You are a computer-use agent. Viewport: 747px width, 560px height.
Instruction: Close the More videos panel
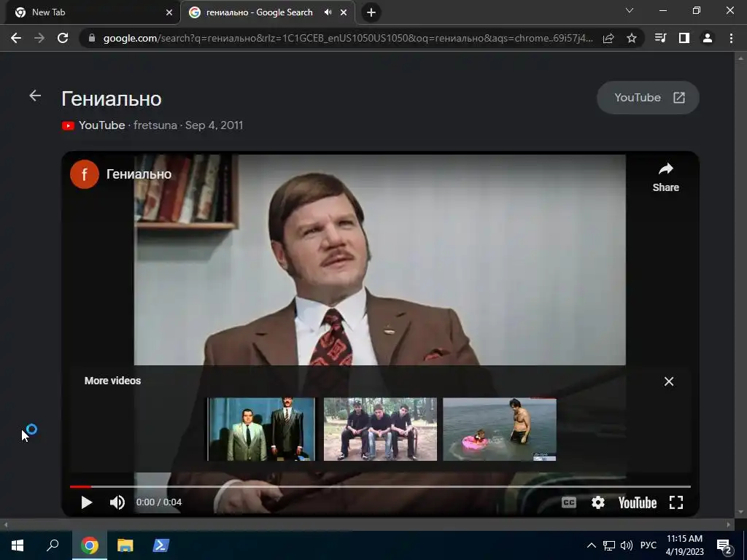(x=669, y=381)
